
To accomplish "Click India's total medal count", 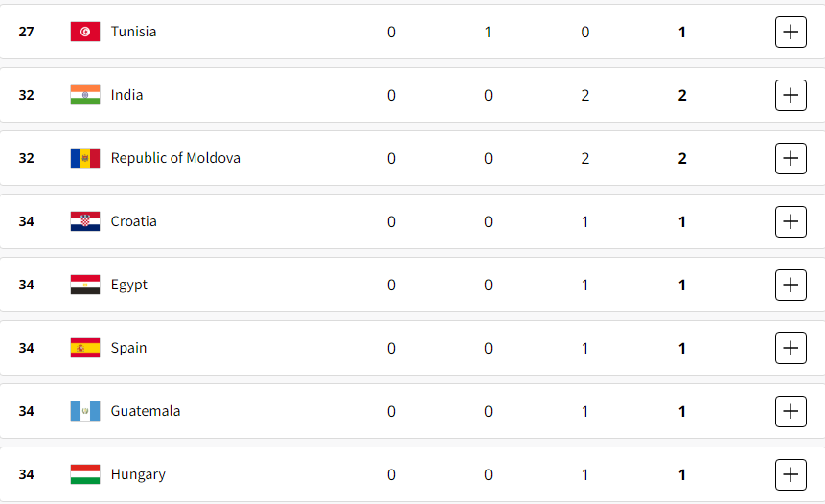I will click(x=682, y=95).
